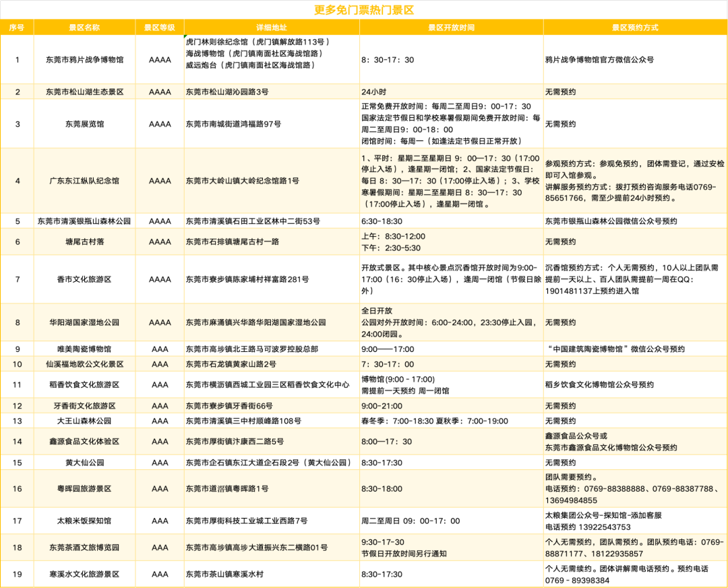This screenshot has height=588, width=728.
Task: Click the cell 唯美陶瓷博物馆
Action: [84, 349]
